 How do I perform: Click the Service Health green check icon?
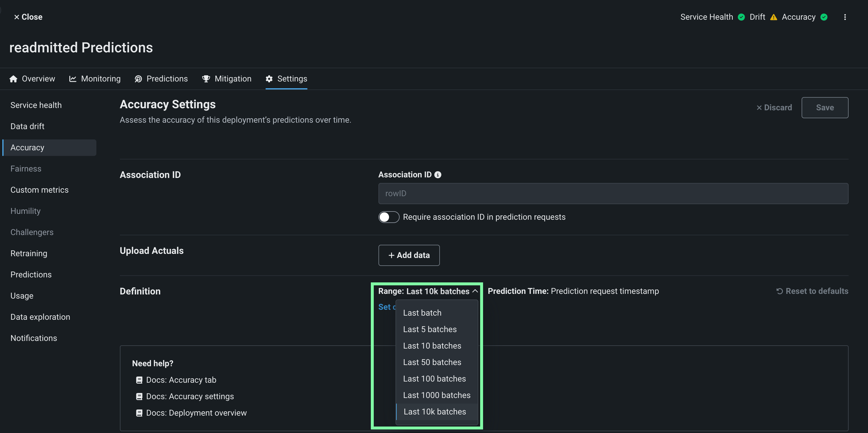(741, 17)
